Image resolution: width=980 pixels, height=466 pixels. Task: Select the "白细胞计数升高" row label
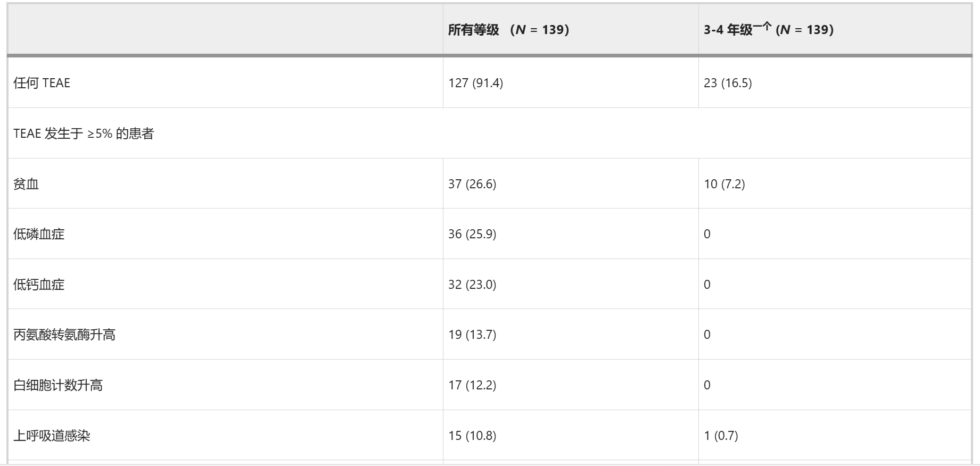[x=58, y=385]
